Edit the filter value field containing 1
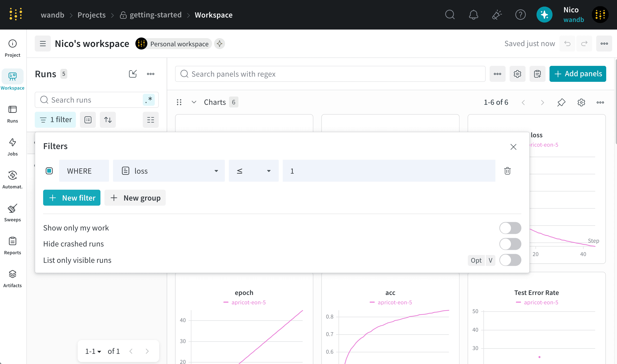The width and height of the screenshot is (617, 364). pos(389,171)
